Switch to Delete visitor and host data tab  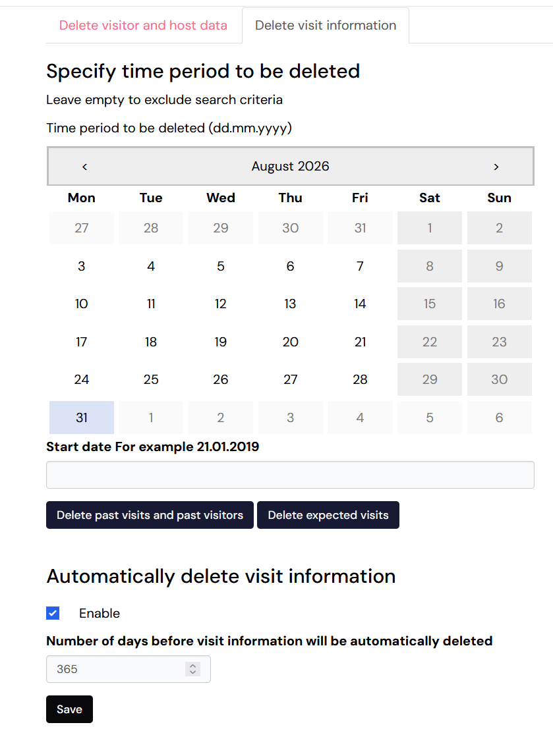(x=143, y=25)
